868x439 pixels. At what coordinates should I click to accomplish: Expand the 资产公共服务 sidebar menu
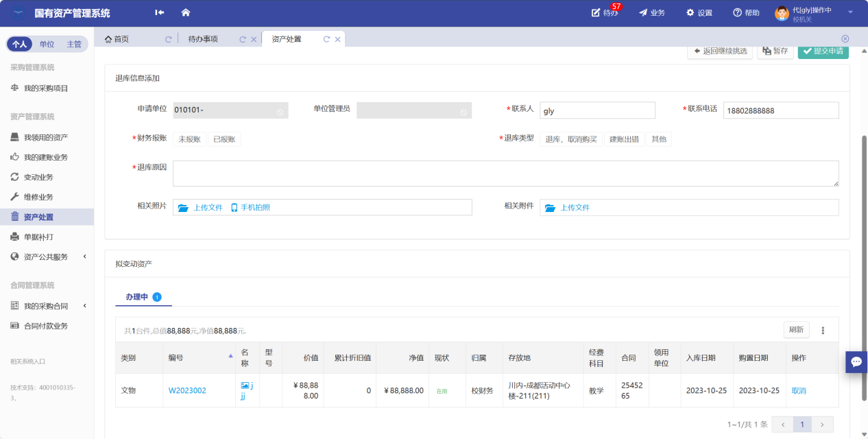click(x=84, y=257)
